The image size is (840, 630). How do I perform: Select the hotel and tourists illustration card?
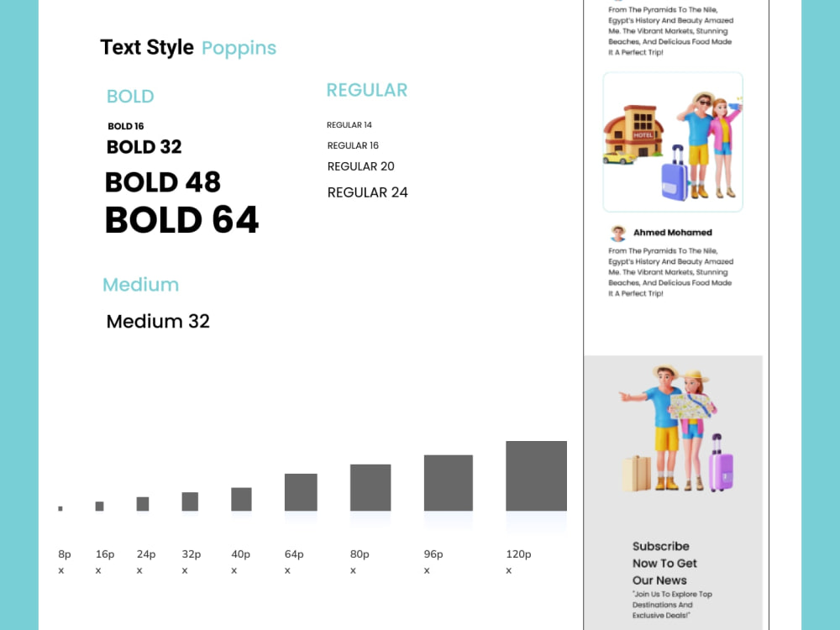(x=673, y=142)
